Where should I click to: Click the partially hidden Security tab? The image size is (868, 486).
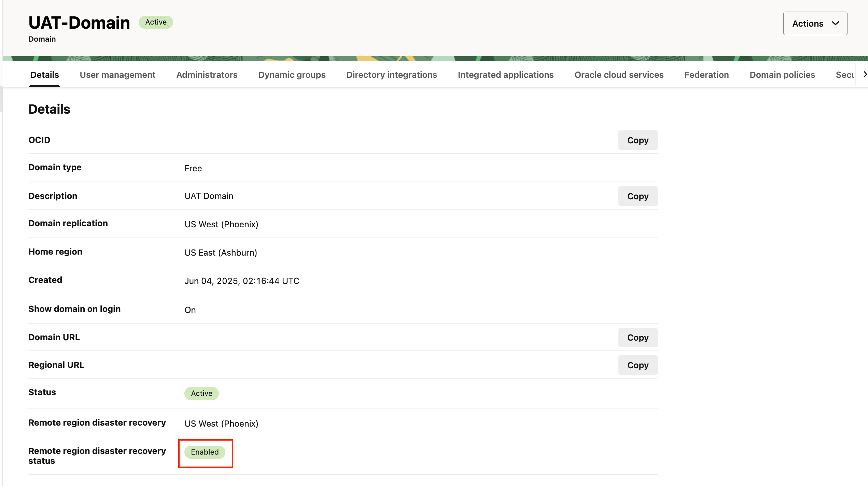click(844, 75)
